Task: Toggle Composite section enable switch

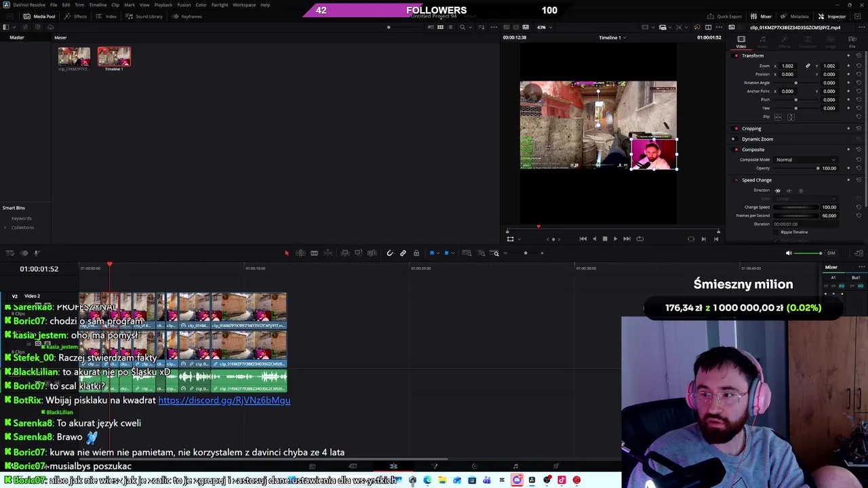Action: coord(736,149)
